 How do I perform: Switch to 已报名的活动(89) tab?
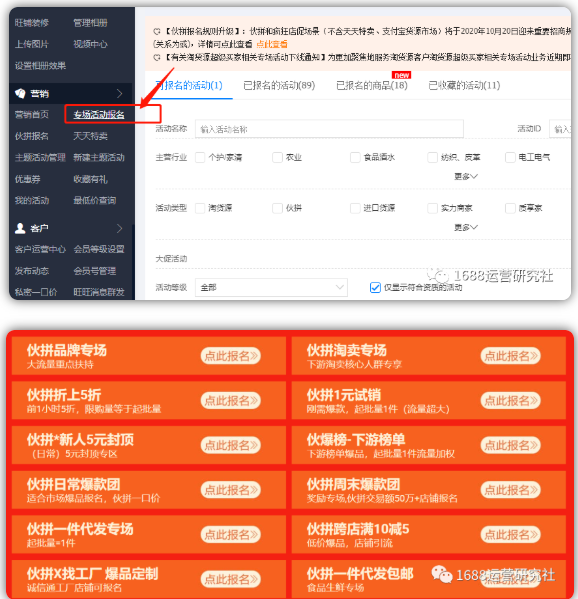point(279,85)
